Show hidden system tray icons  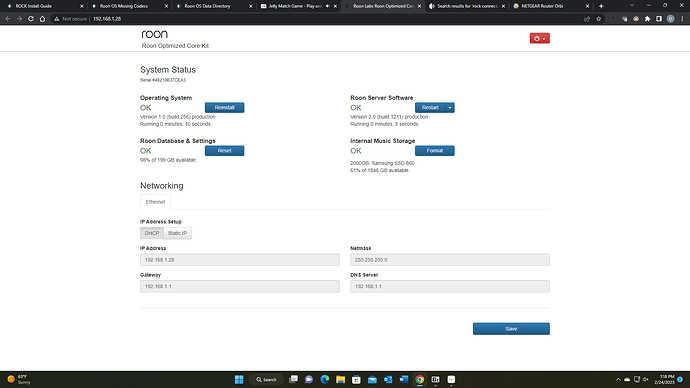point(618,380)
